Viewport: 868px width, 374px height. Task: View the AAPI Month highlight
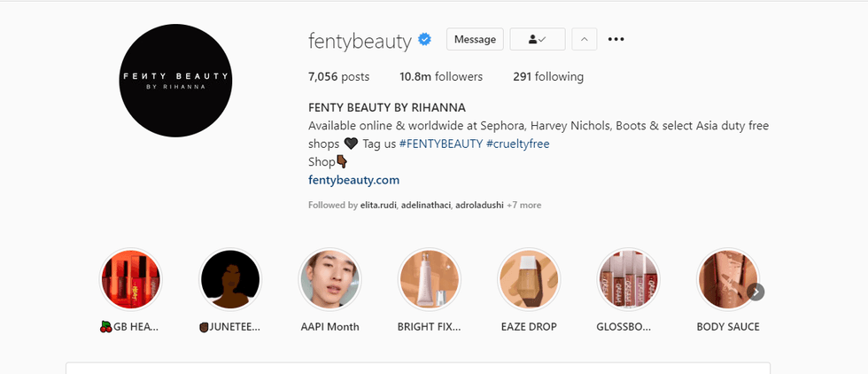tap(329, 279)
